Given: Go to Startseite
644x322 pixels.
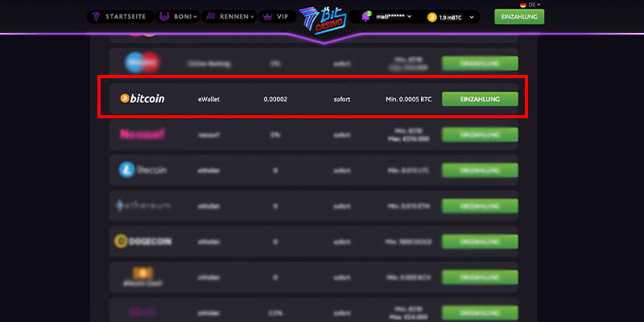Looking at the screenshot, I should coord(120,17).
